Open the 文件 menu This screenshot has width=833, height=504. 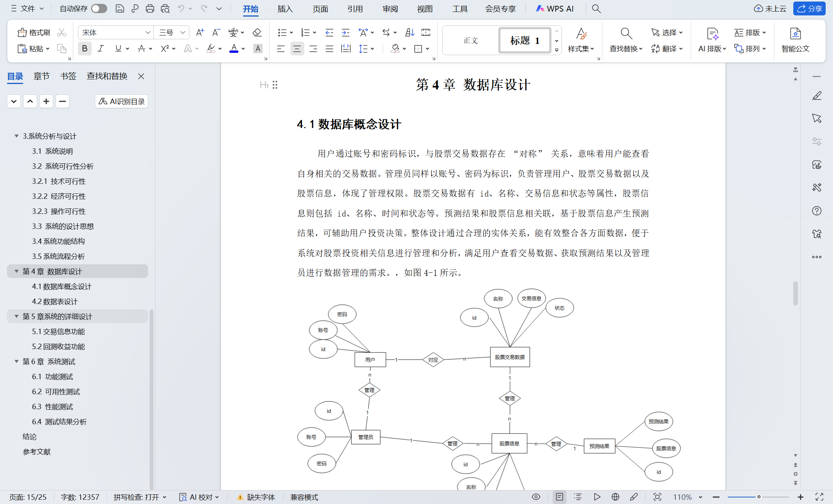click(27, 8)
